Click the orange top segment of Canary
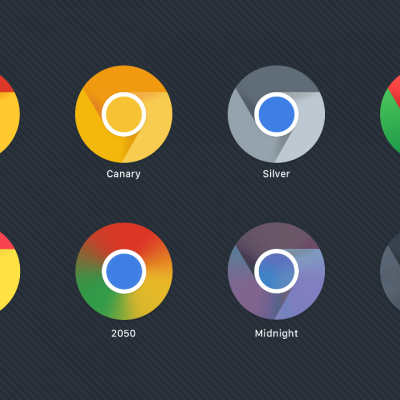The image size is (400, 400). click(124, 78)
